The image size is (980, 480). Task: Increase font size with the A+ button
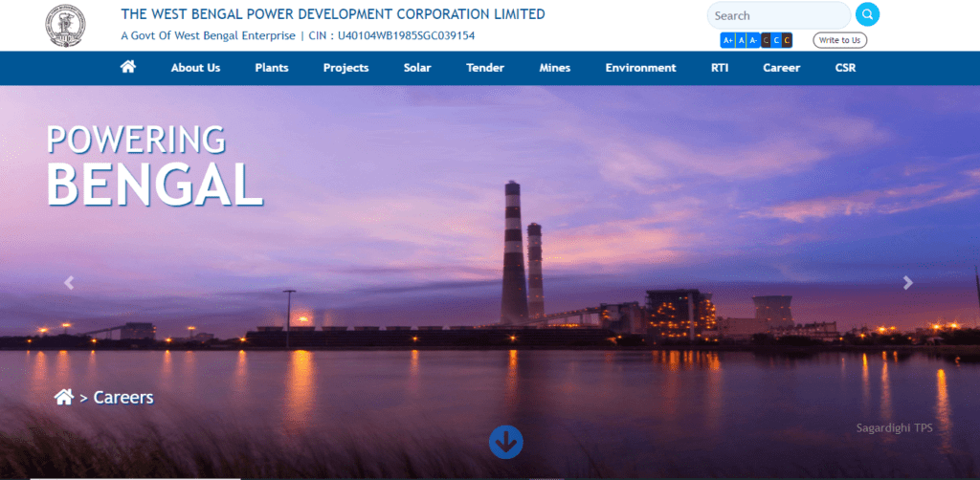(x=727, y=40)
